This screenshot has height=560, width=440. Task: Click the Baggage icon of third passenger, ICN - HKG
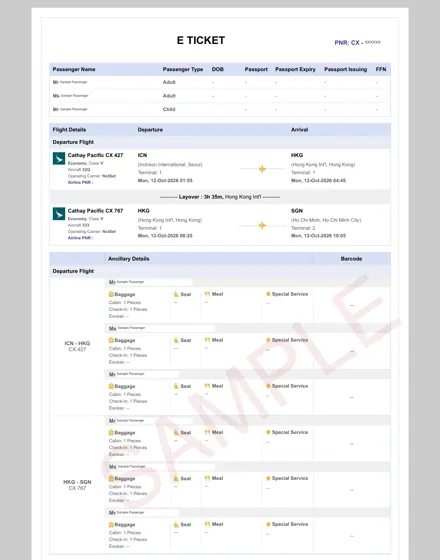(111, 386)
